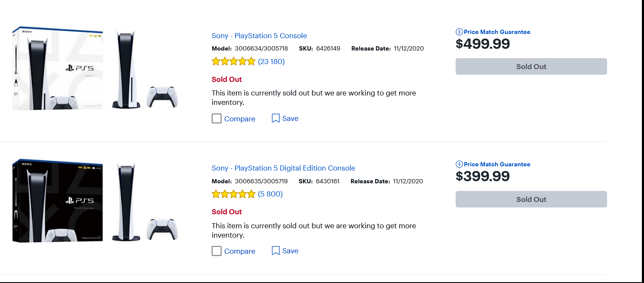
Task: Click the Compare text for PS5 Digital Edition
Action: click(240, 251)
